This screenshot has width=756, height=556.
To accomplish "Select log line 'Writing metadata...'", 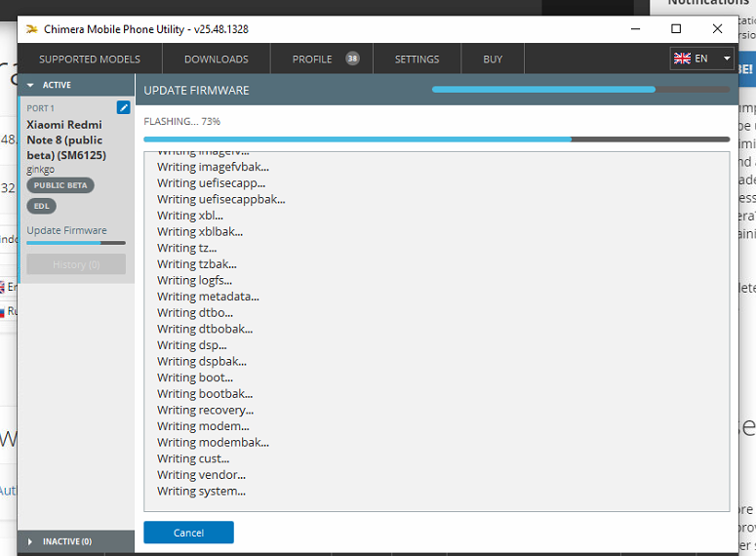I will pyautogui.click(x=209, y=297).
